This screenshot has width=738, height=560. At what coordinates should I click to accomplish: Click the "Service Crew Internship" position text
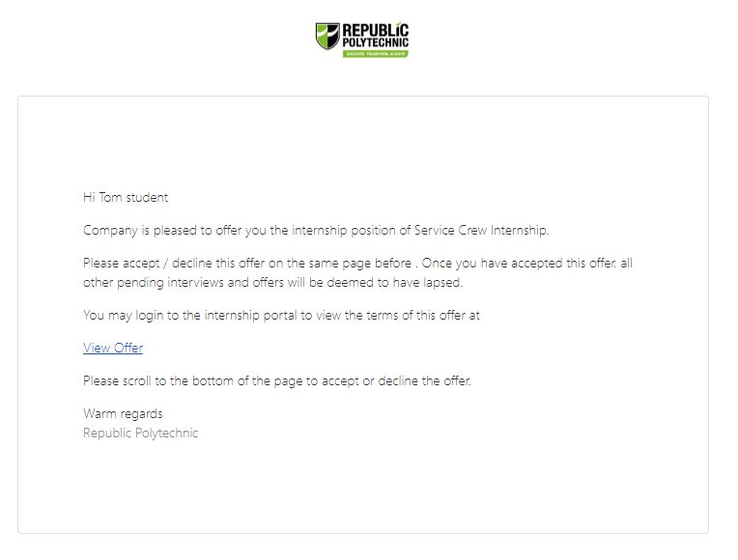click(480, 230)
